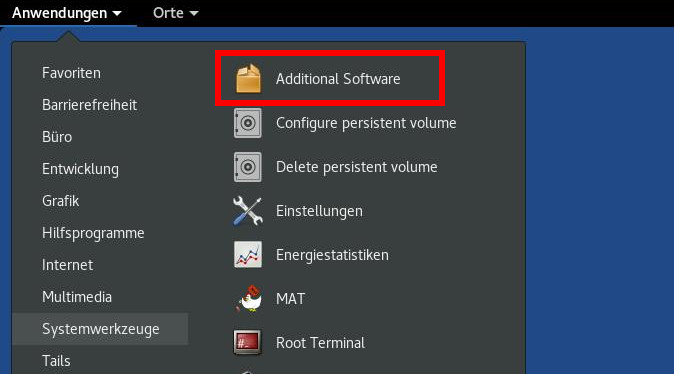674x374 pixels.
Task: Click the red Root Terminal icon
Action: (247, 343)
